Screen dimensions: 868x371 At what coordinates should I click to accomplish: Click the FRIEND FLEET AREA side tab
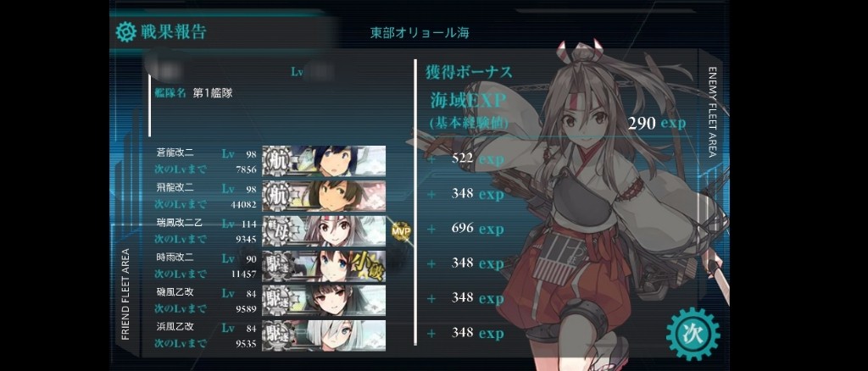click(125, 294)
